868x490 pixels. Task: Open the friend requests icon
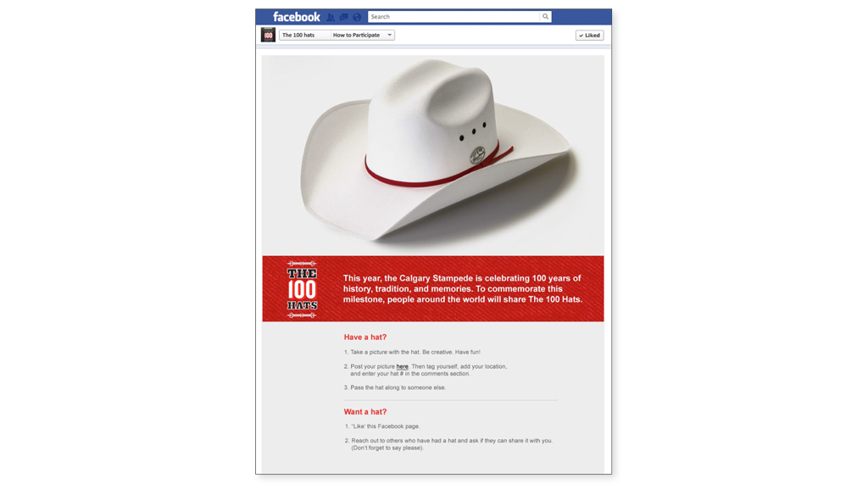331,17
